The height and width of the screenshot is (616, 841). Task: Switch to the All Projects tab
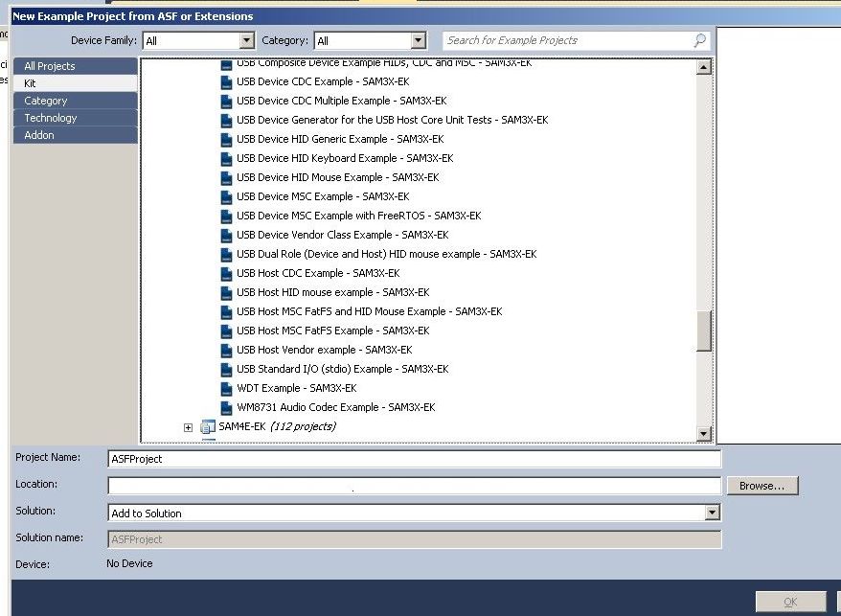point(75,66)
